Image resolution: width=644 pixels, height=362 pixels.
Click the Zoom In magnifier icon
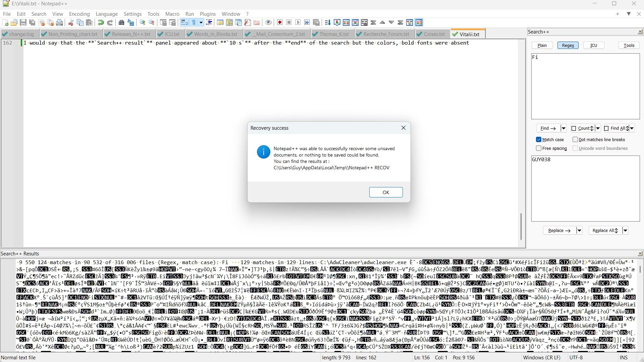pyautogui.click(x=143, y=22)
